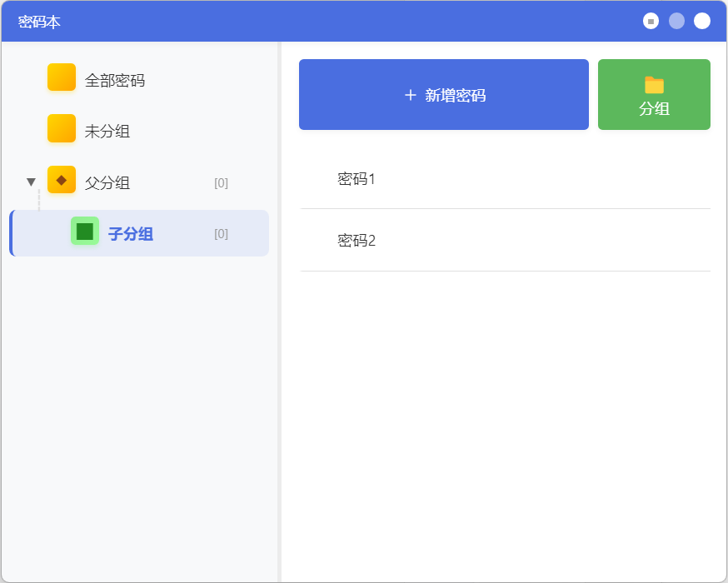728x583 pixels.
Task: Choose the 子分组 subgroup name
Action: click(131, 234)
